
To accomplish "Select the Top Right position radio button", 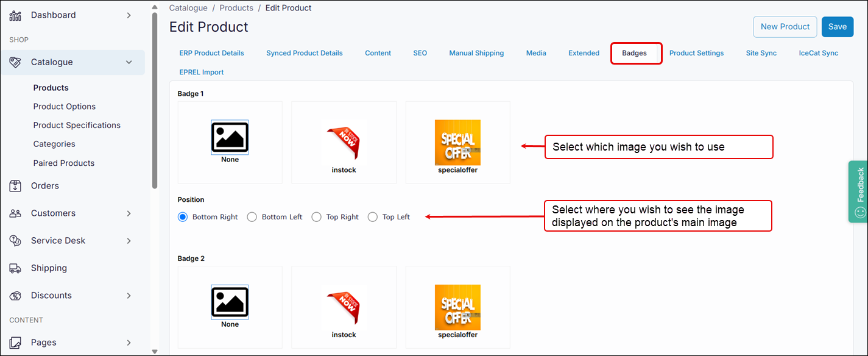I will click(316, 217).
